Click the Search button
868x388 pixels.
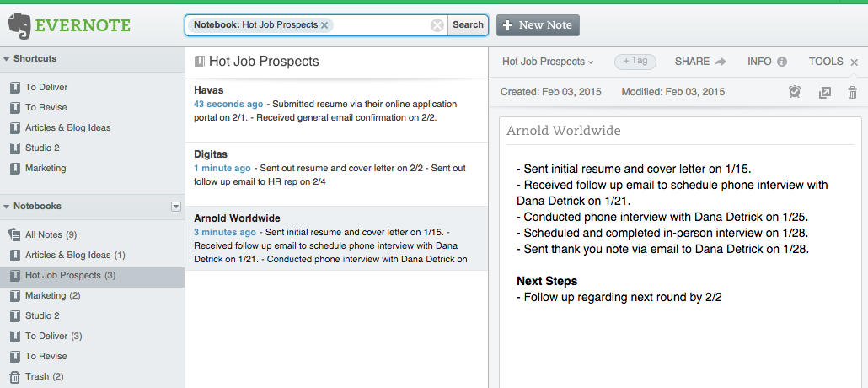[468, 25]
